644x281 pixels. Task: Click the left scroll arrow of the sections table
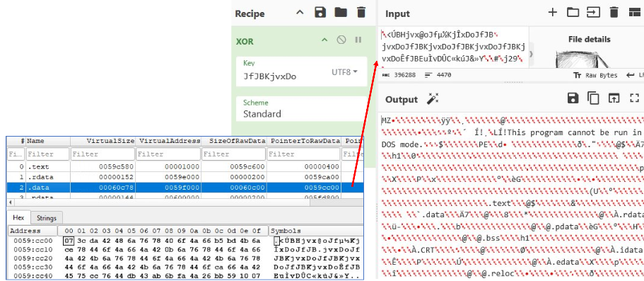pyautogui.click(x=11, y=202)
